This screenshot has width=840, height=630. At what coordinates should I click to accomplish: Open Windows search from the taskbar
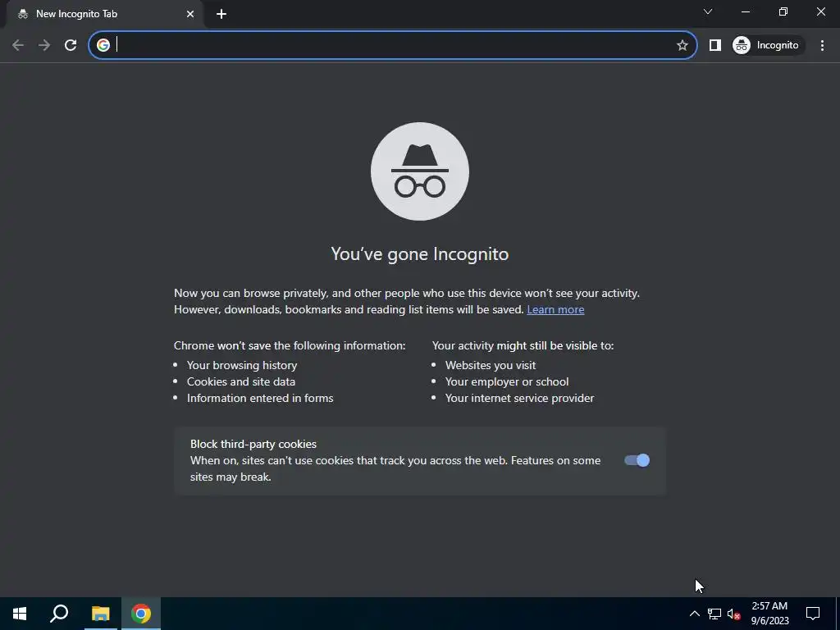(x=59, y=614)
